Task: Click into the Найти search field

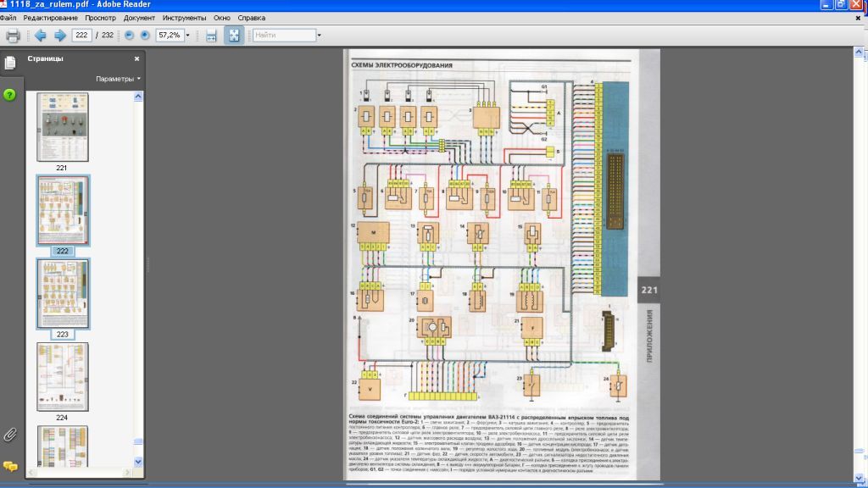Action: click(x=284, y=36)
